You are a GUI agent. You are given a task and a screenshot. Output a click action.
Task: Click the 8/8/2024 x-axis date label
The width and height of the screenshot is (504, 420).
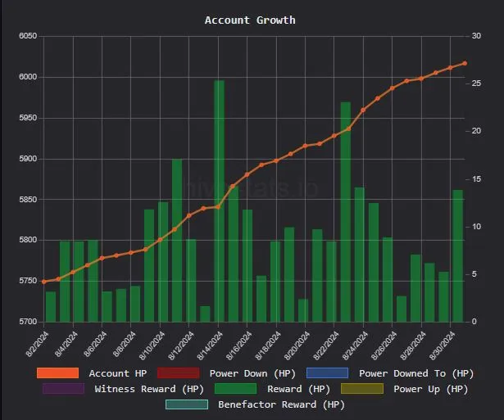coord(124,344)
